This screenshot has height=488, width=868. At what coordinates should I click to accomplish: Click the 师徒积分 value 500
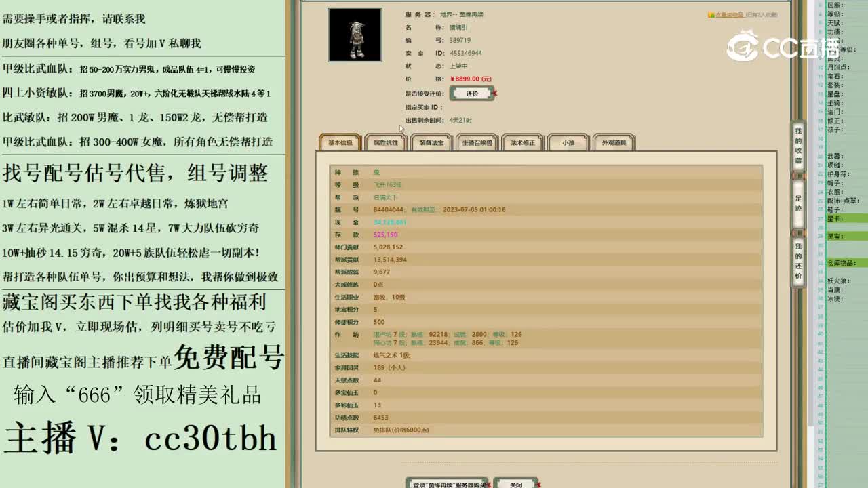click(x=379, y=322)
